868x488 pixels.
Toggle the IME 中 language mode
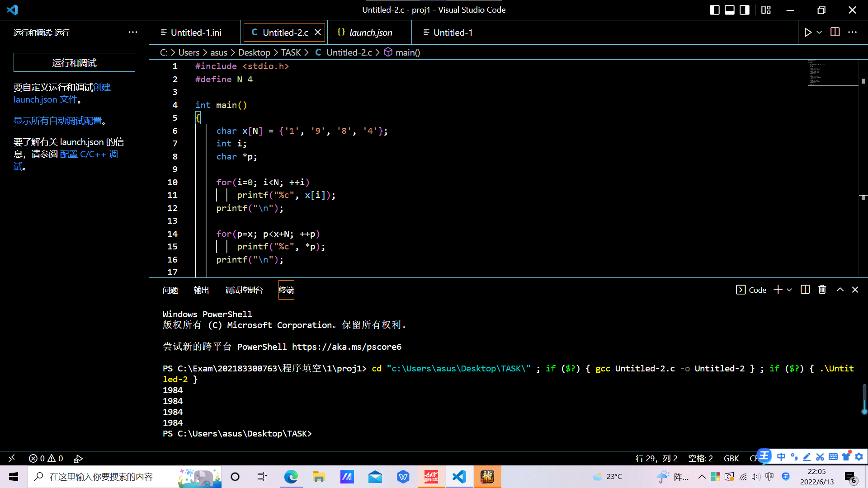pos(781,457)
